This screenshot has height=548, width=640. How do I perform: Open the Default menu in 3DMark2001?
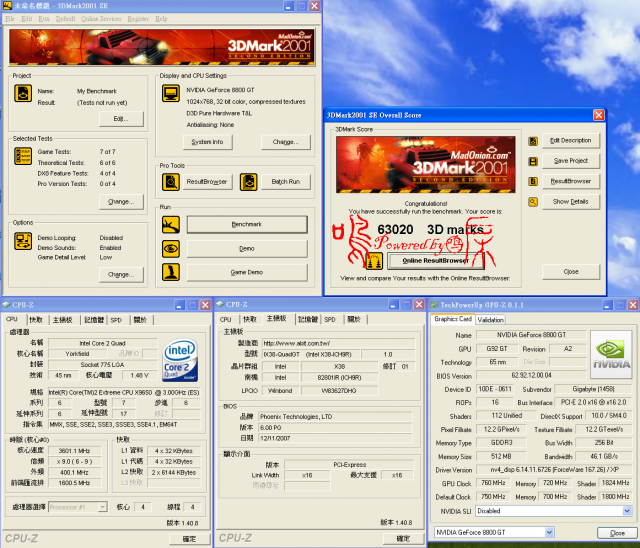[x=65, y=19]
